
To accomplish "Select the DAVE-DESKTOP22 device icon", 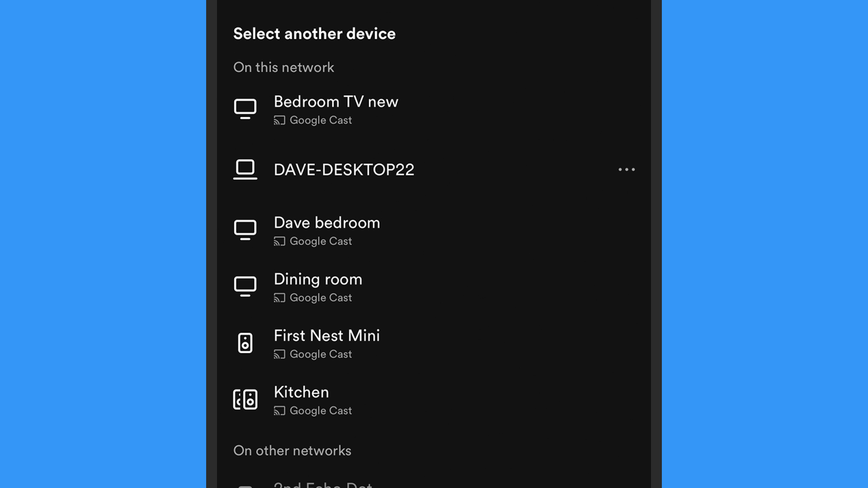I will click(245, 169).
